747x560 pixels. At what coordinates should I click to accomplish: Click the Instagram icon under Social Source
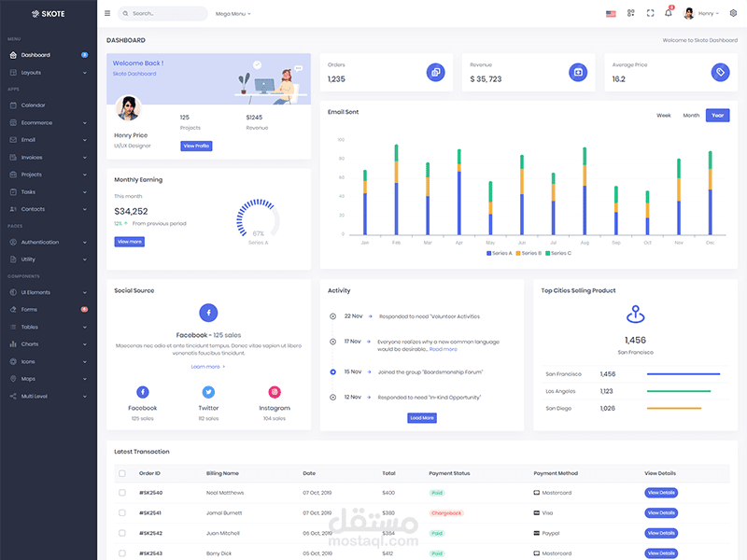274,393
